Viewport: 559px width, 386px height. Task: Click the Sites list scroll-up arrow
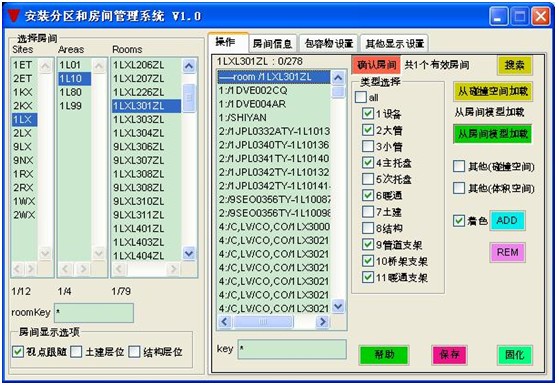45,66
